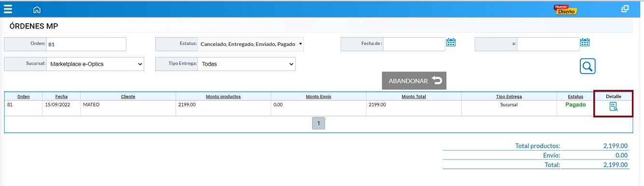Image resolution: width=644 pixels, height=186 pixels.
Task: View detail of order 81
Action: point(613,107)
